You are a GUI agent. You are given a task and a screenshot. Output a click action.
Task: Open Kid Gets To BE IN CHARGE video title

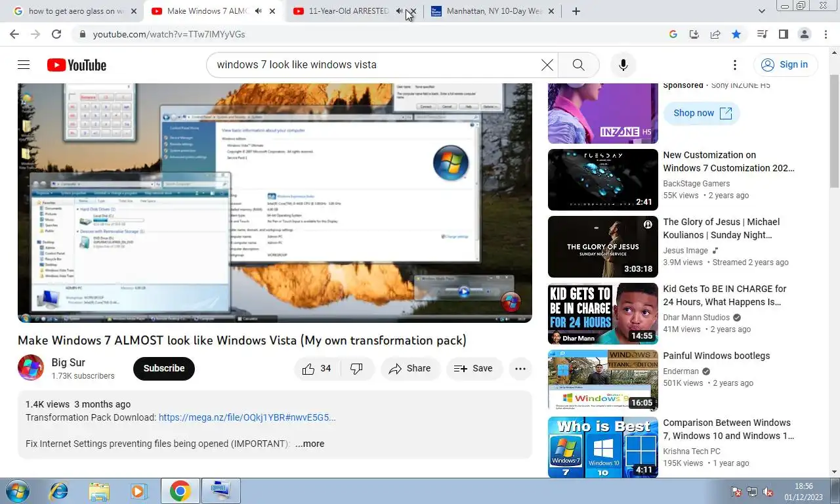pos(724,295)
